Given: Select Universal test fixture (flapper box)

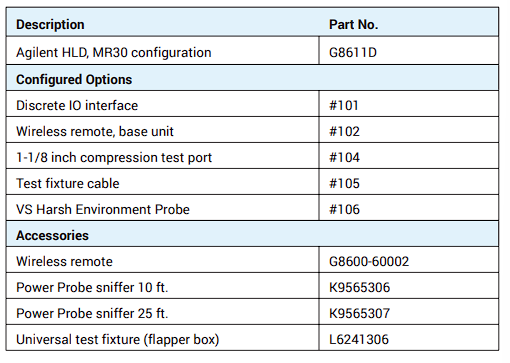Looking at the screenshot, I should pyautogui.click(x=118, y=340).
